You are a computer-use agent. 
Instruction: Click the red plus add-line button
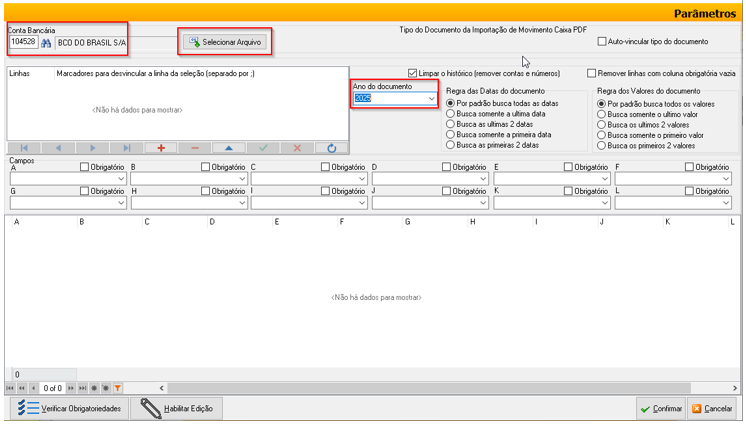[160, 147]
